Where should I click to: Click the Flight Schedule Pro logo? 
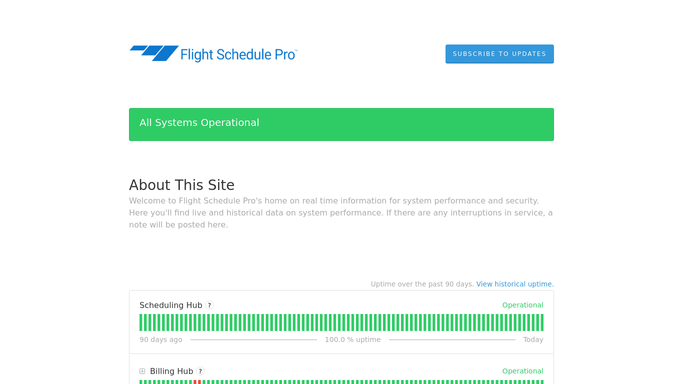[x=213, y=54]
